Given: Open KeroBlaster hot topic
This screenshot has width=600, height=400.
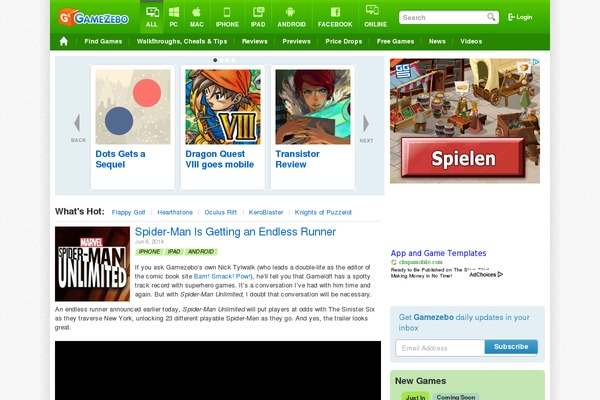Looking at the screenshot, I should pos(266,212).
